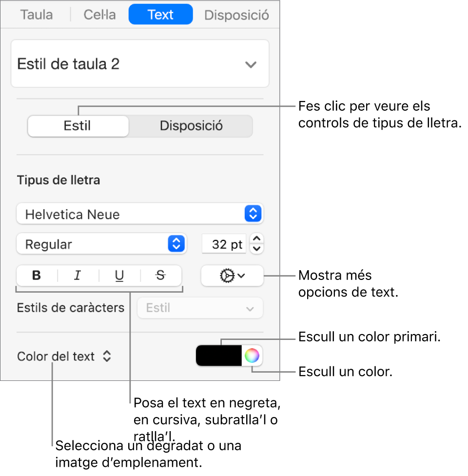Decrease font size with the down stepper
The height and width of the screenshot is (476, 468).
coord(257,249)
